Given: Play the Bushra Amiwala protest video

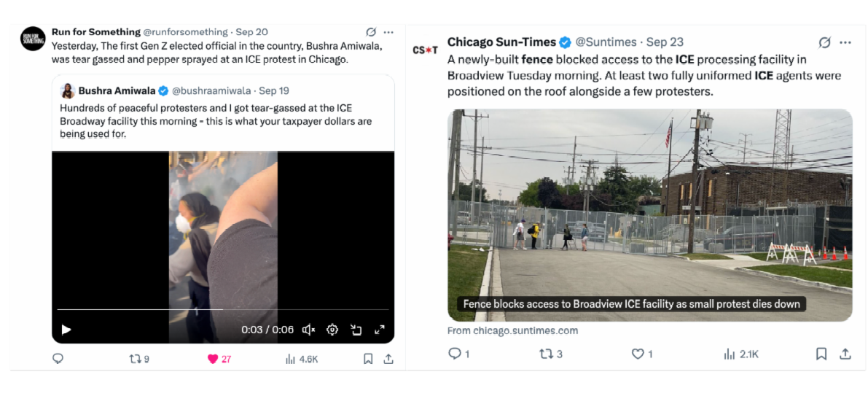Looking at the screenshot, I should [66, 330].
